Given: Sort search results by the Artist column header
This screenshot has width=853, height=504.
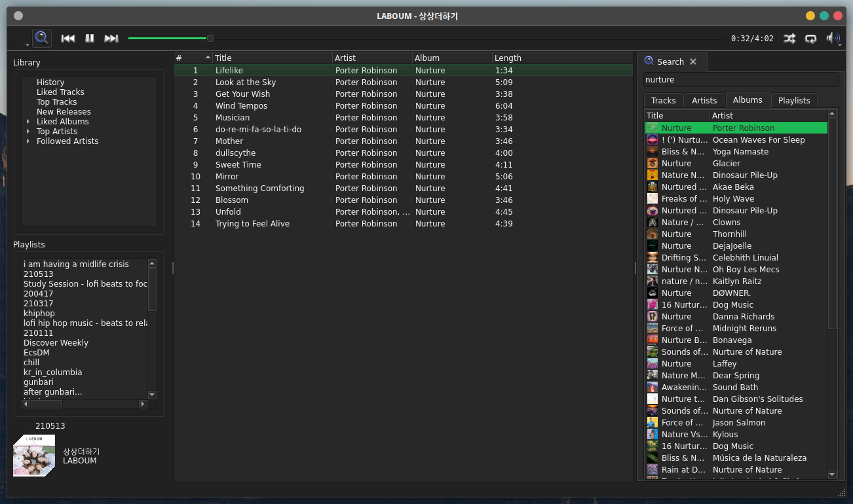Looking at the screenshot, I should tap(769, 115).
